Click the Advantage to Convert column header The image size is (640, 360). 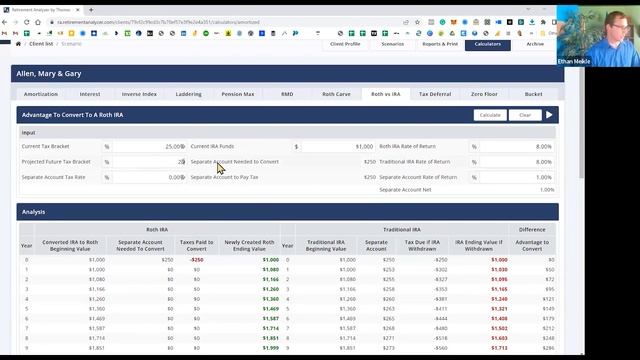click(x=532, y=245)
